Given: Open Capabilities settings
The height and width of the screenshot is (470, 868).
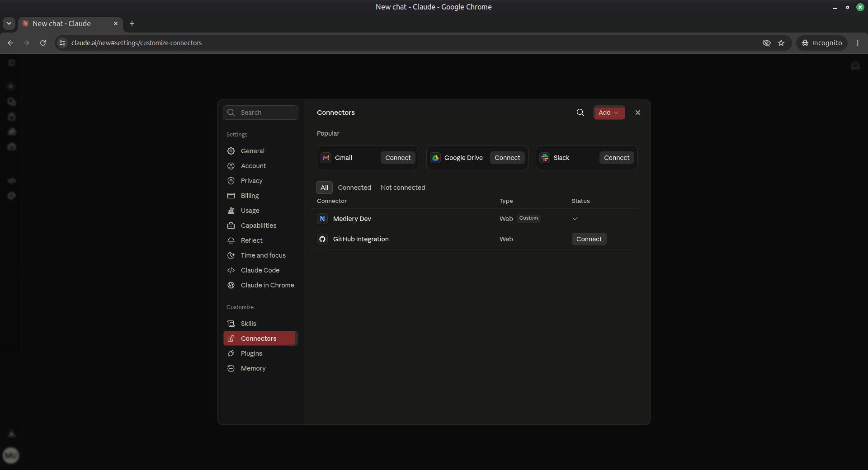Looking at the screenshot, I should (x=260, y=226).
